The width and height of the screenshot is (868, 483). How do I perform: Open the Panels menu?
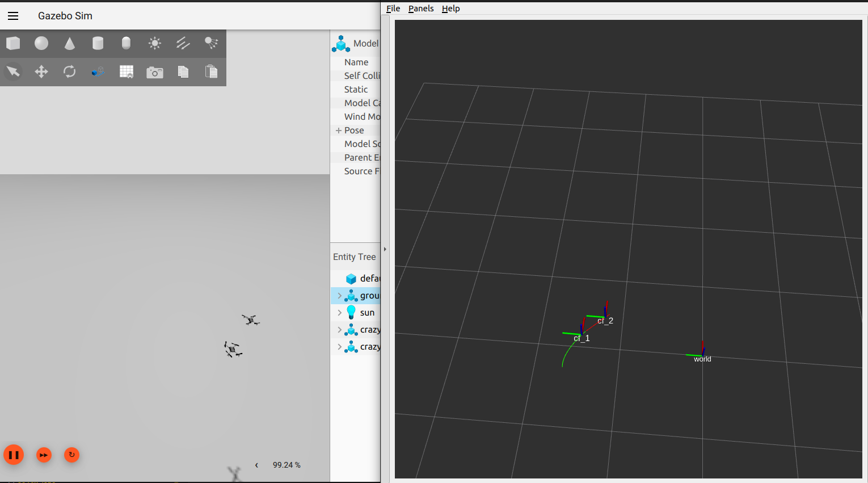pyautogui.click(x=420, y=8)
